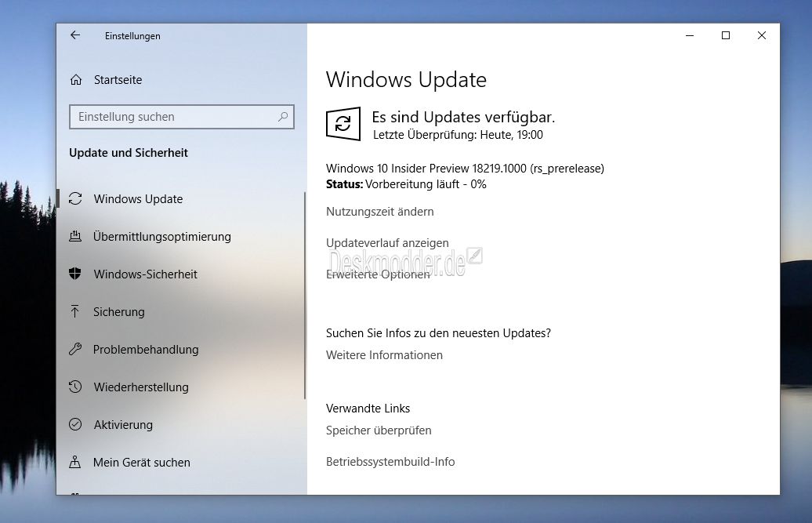Image resolution: width=812 pixels, height=523 pixels.
Task: Open Mein Gerät suchen page
Action: click(141, 463)
